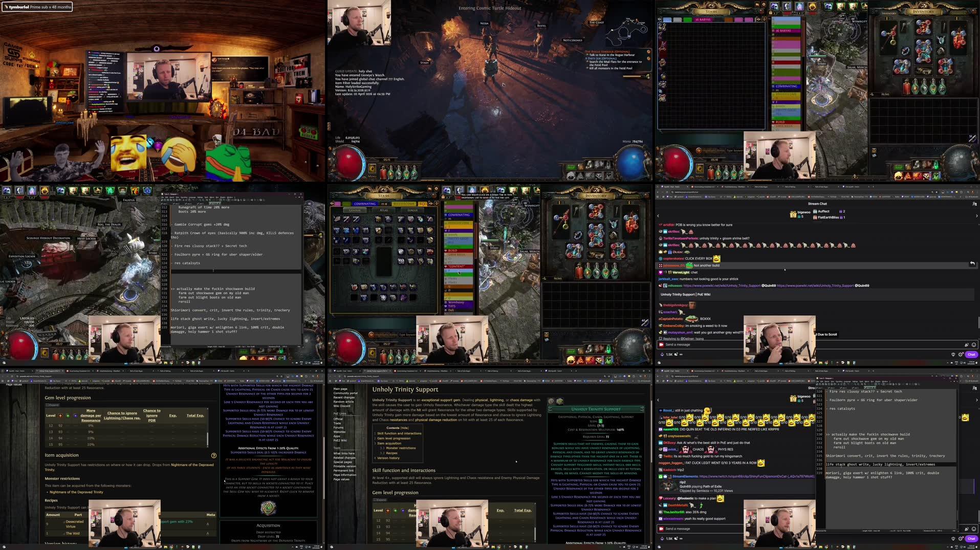Click the reply arrow on the highlighted chat message
The image size is (980, 550).
click(x=972, y=263)
